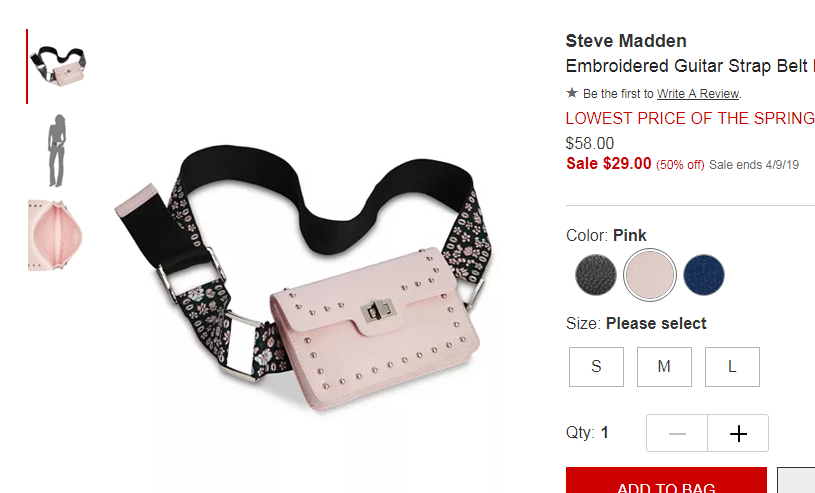Viewport: 815px width, 493px height.
Task: Decrease quantity with the minus icon
Action: click(677, 433)
